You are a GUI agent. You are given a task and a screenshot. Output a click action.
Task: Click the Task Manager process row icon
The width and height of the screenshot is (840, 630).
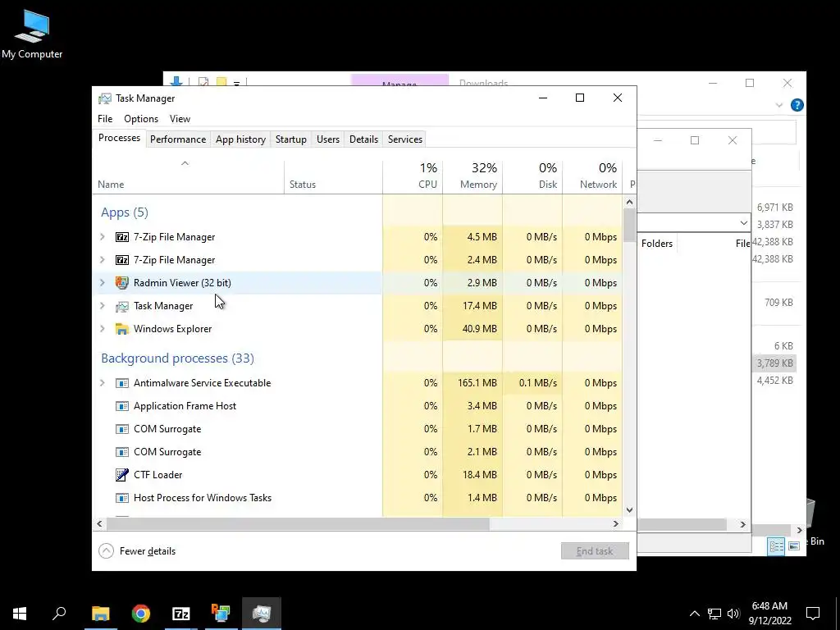pos(122,306)
